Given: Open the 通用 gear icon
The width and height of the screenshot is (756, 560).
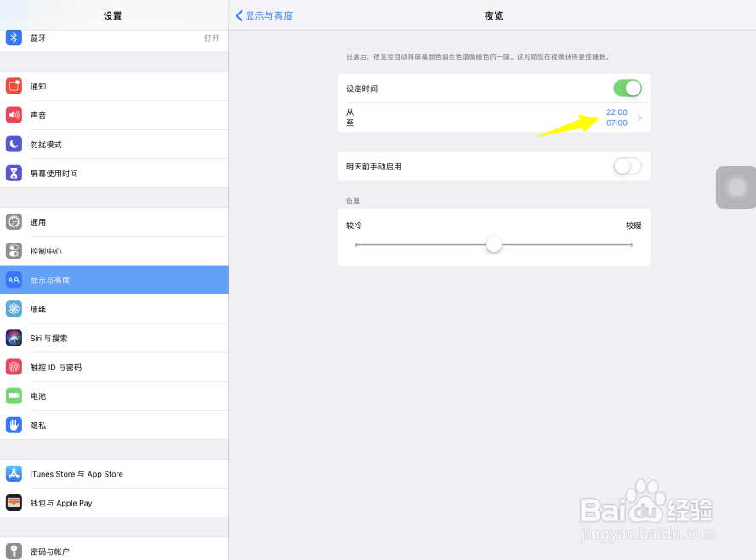Looking at the screenshot, I should 14,222.
